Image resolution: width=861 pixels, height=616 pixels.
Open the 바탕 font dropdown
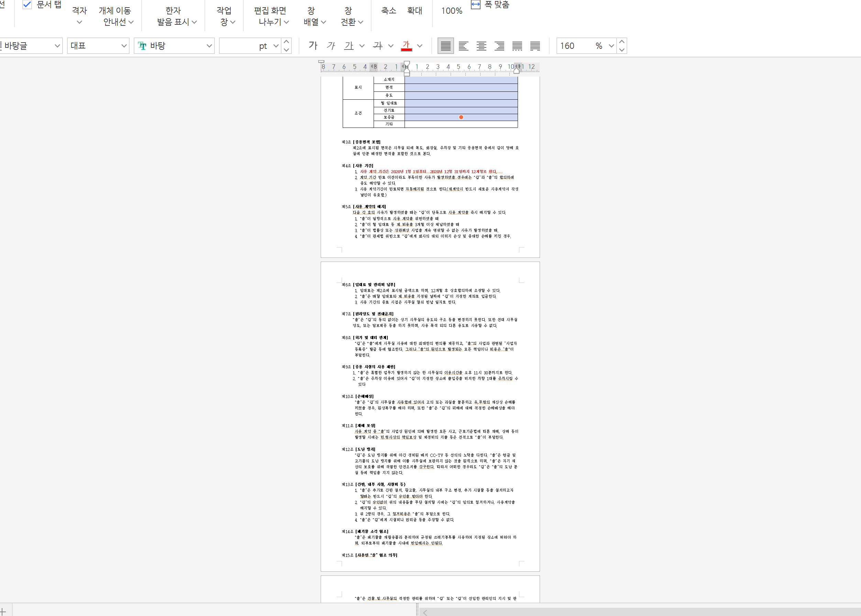[209, 46]
